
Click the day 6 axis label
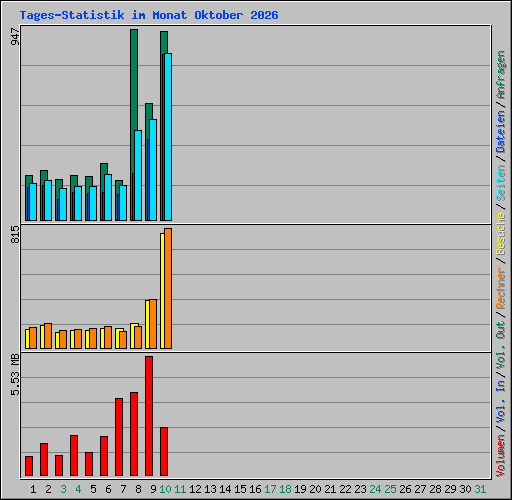point(108,489)
